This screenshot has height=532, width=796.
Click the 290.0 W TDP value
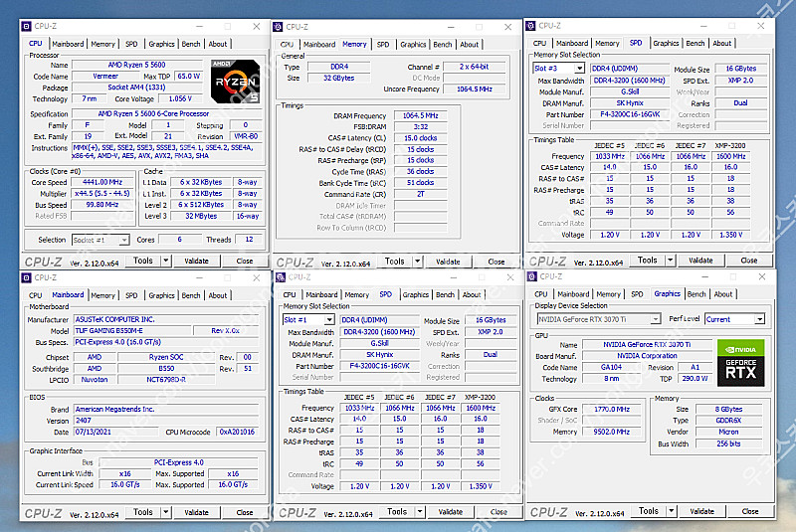click(x=695, y=378)
